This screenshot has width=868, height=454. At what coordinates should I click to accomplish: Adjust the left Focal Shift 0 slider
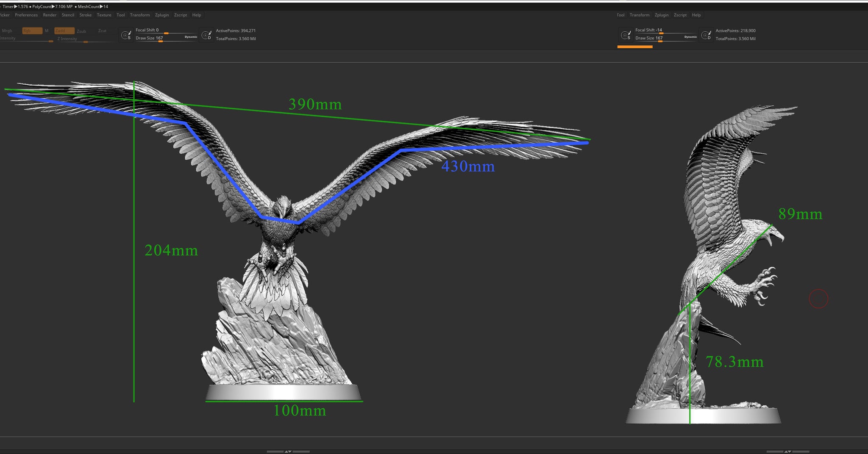[166, 33]
